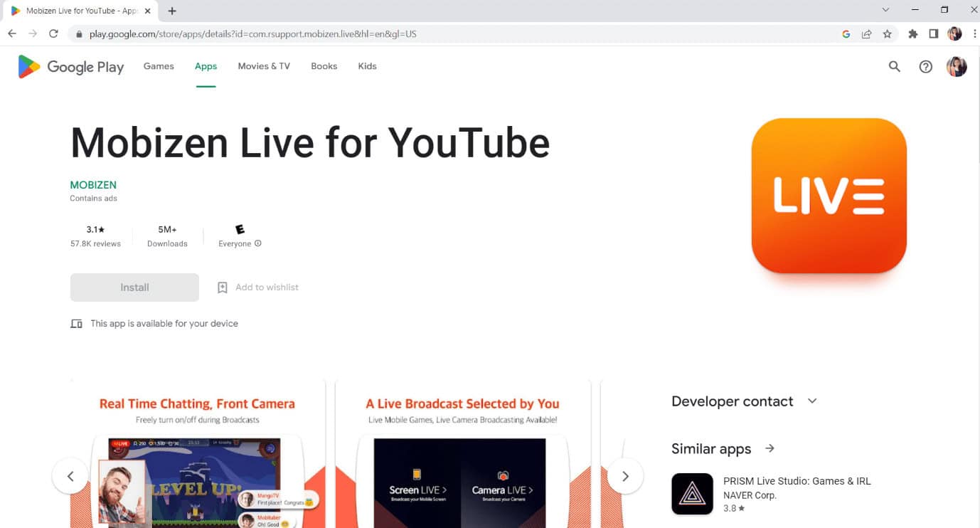Image resolution: width=980 pixels, height=528 pixels.
Task: Bookmark this page via the star icon
Action: pos(888,33)
